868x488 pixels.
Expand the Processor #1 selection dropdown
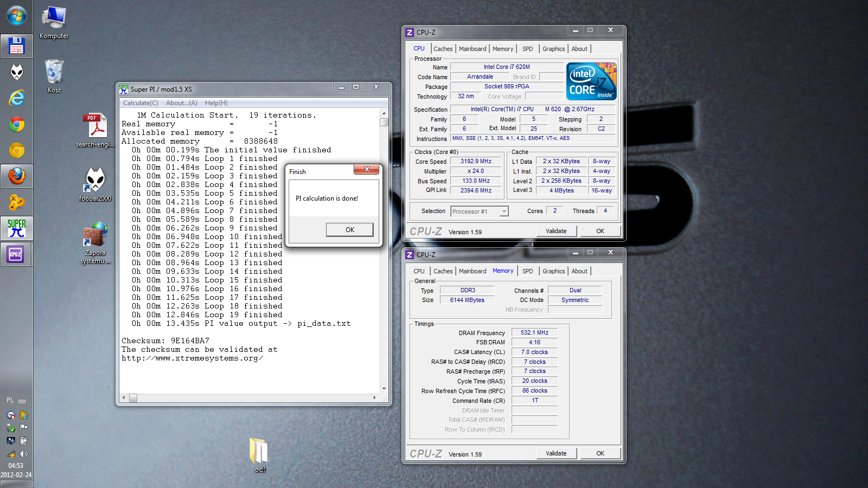(504, 211)
